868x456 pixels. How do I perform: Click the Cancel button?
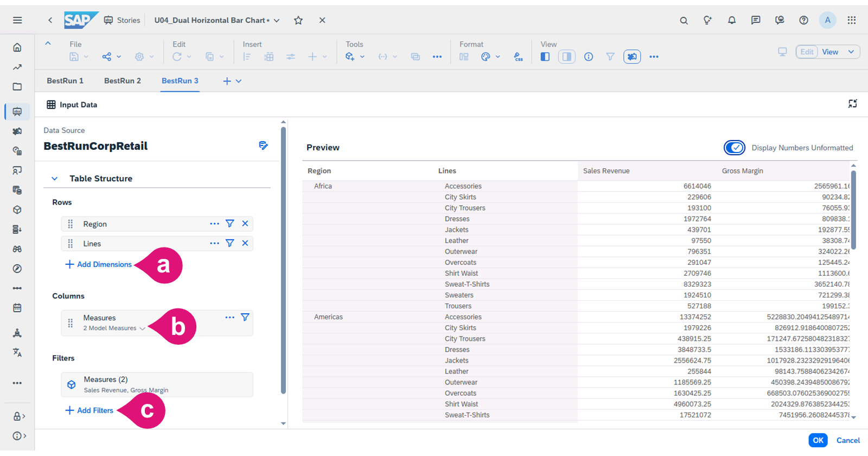click(848, 440)
